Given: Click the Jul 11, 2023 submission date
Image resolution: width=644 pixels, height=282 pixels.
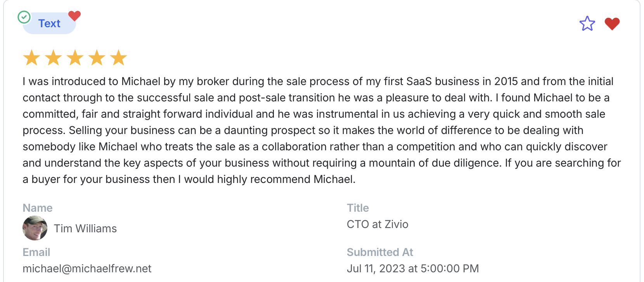Looking at the screenshot, I should (x=413, y=268).
